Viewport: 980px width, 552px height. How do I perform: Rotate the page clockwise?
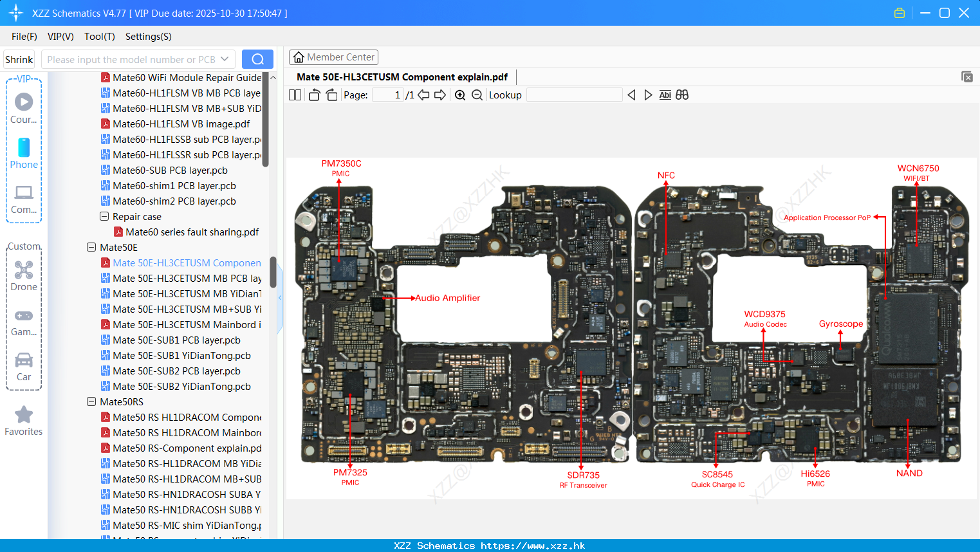tap(331, 95)
